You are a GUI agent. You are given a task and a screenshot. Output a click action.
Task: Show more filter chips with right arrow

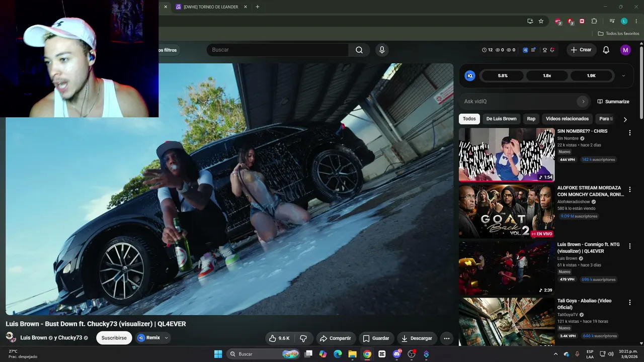(625, 119)
